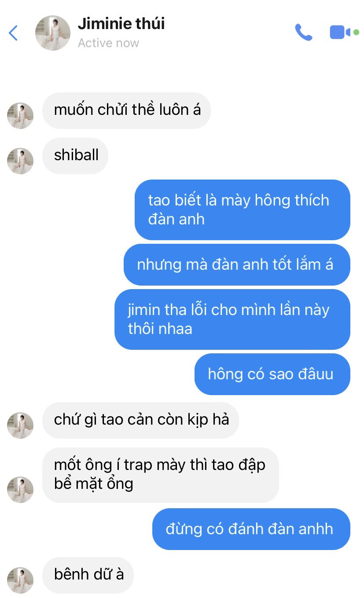
Task: Tap avatar next to 'bênh dữ à' message
Action: (x=20, y=580)
